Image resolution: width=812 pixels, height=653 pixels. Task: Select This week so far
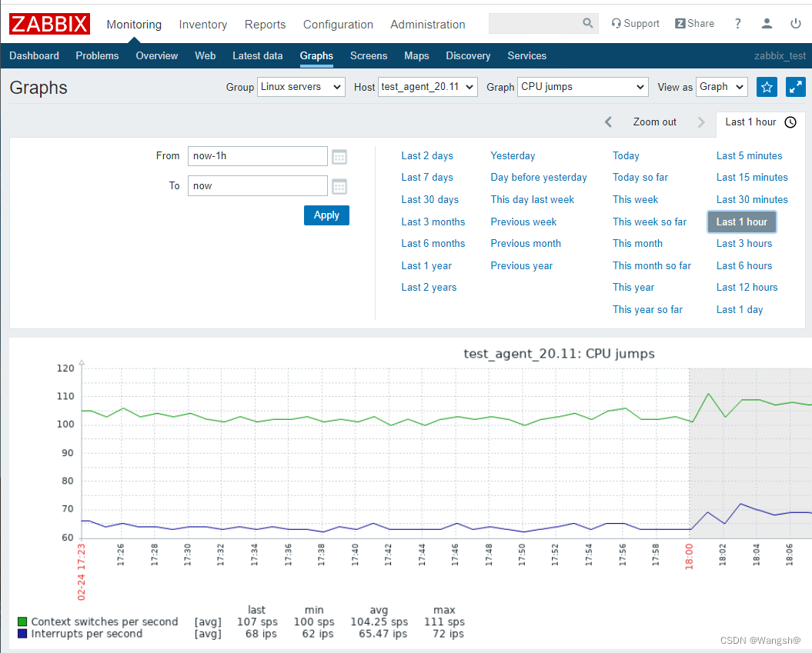click(650, 222)
